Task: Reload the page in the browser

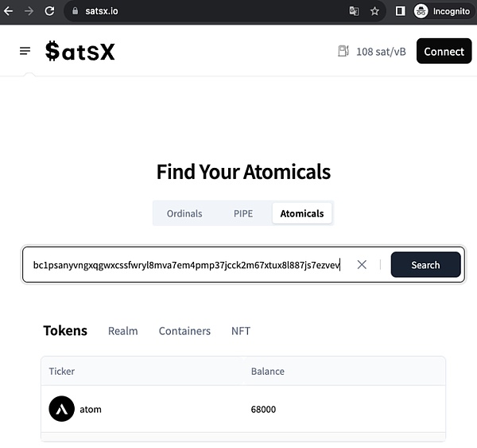Action: [49, 11]
